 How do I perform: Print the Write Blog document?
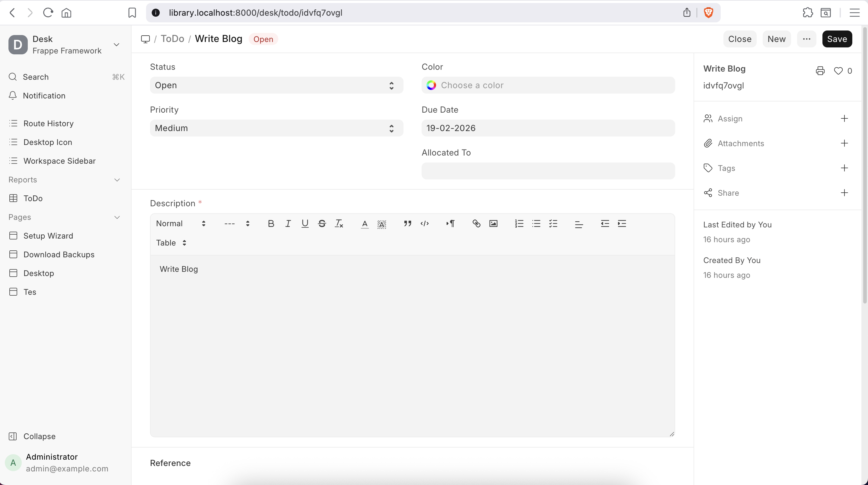pos(820,71)
